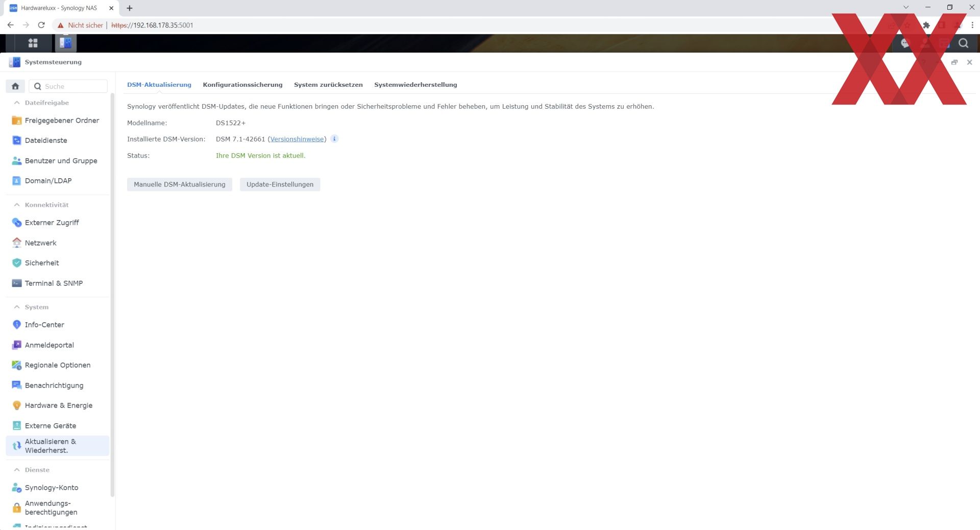Screen dimensions: 980x530
Task: Open Benachrichtigung settings
Action: pos(57,386)
